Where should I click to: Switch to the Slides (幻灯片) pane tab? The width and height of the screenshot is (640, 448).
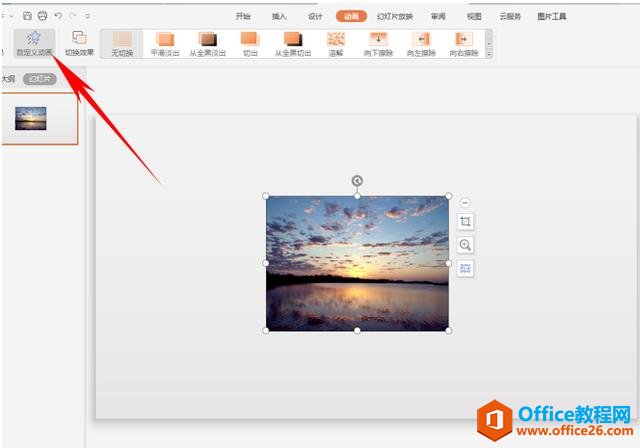coord(40,79)
